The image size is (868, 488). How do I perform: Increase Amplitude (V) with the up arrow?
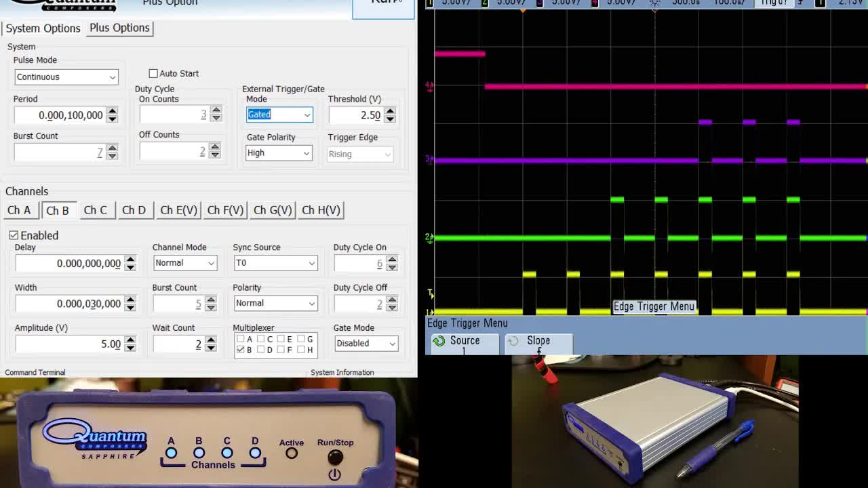click(130, 340)
